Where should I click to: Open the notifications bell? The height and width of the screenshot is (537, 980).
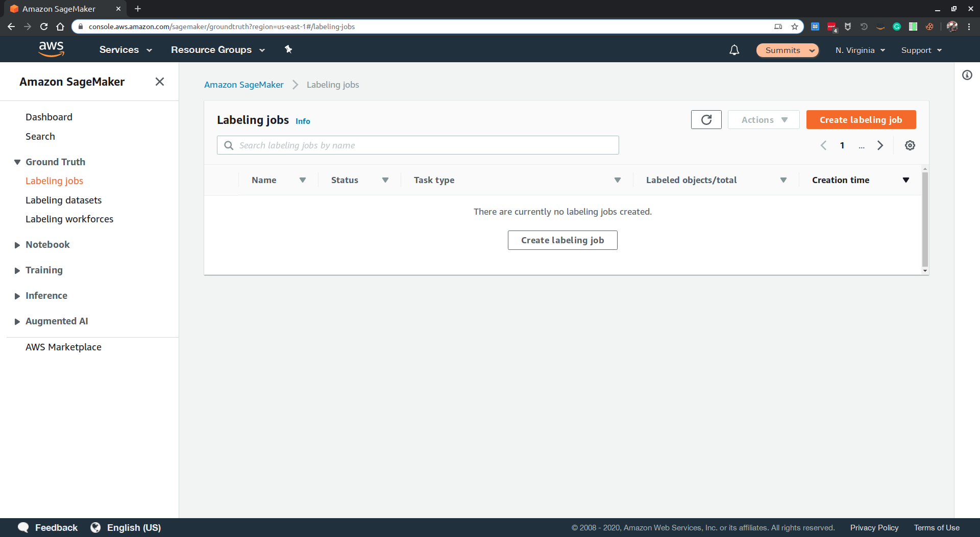pos(734,50)
